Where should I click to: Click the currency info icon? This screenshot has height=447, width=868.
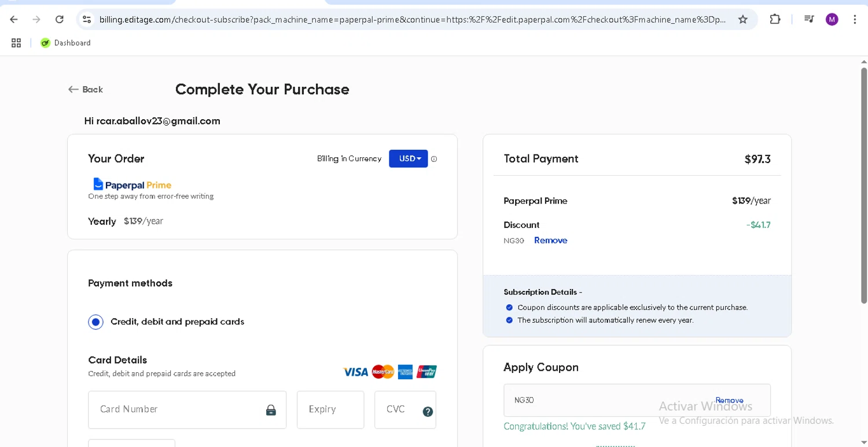coord(434,159)
